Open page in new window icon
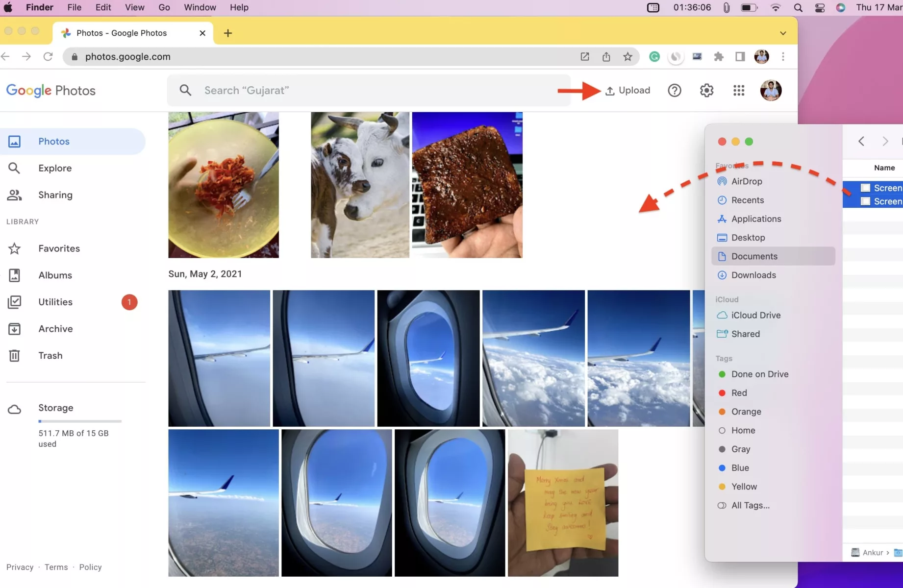This screenshot has width=903, height=588. [585, 57]
